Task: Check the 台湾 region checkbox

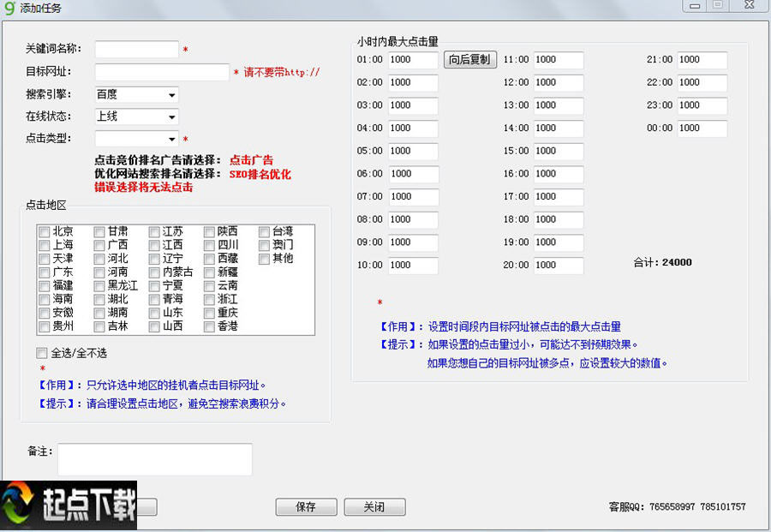Action: pyautogui.click(x=264, y=230)
